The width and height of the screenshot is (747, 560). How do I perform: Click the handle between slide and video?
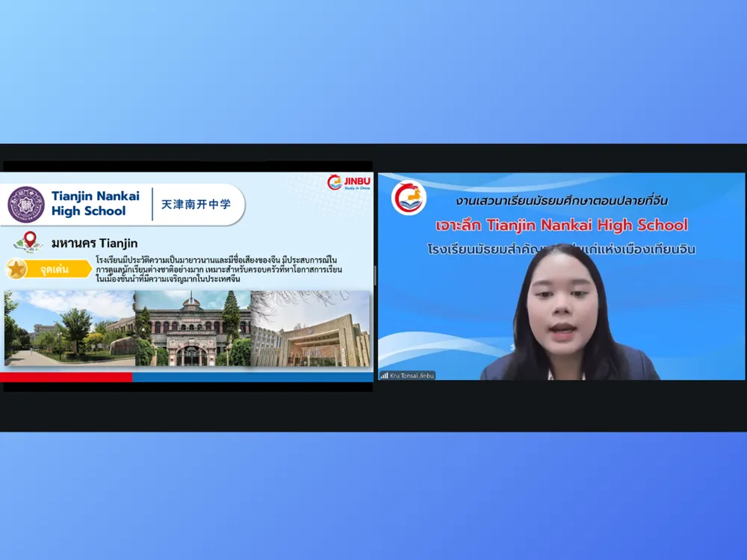coord(376,276)
